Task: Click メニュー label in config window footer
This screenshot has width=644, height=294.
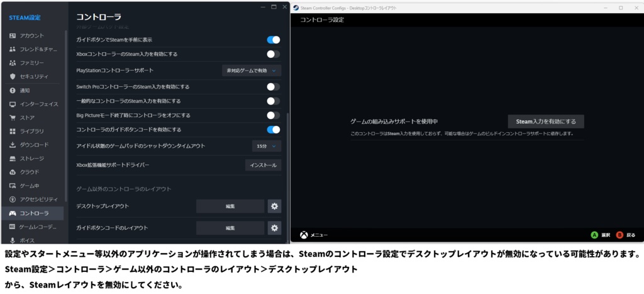Action: [x=319, y=235]
